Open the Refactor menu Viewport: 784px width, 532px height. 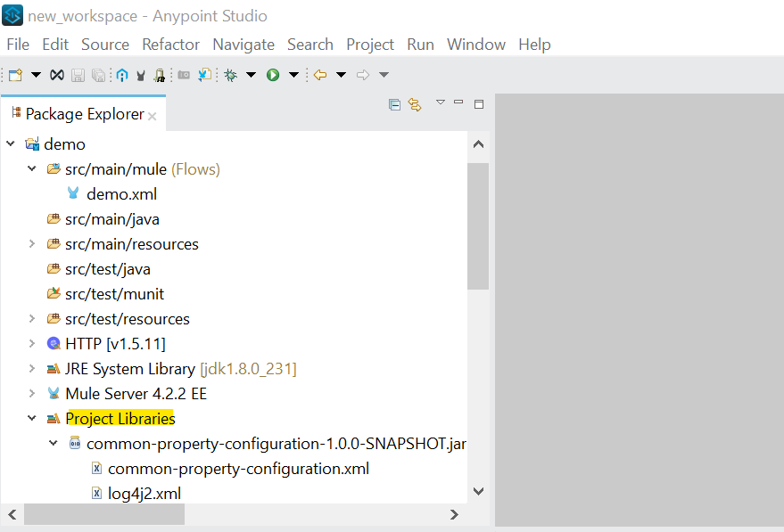[x=170, y=45]
